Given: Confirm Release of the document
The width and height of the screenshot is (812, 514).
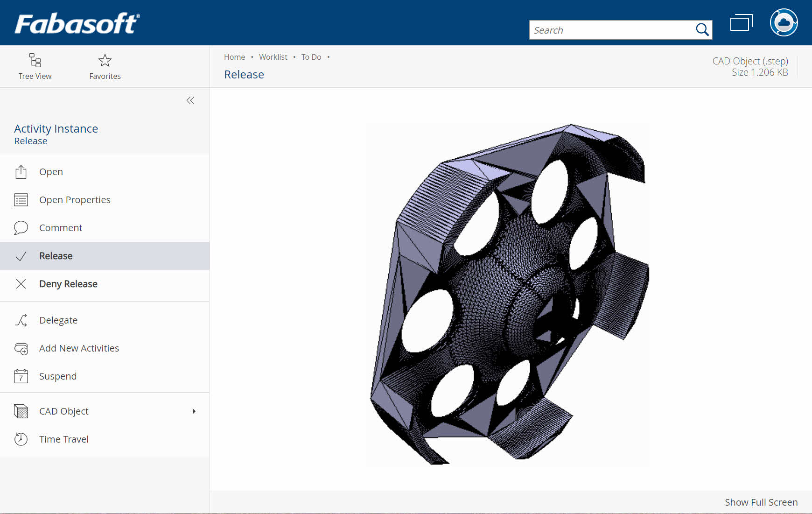Looking at the screenshot, I should pyautogui.click(x=56, y=255).
